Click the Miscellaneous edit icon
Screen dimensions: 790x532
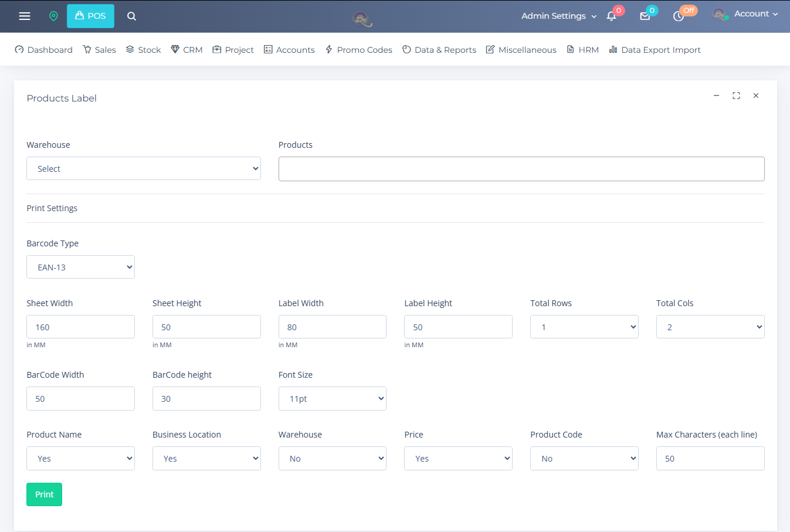tap(490, 50)
